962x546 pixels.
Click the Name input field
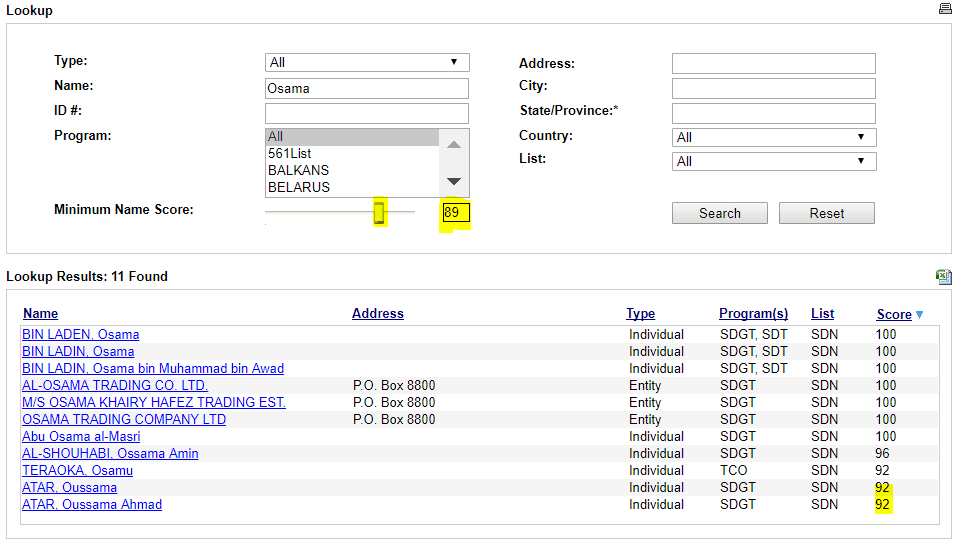(366, 88)
